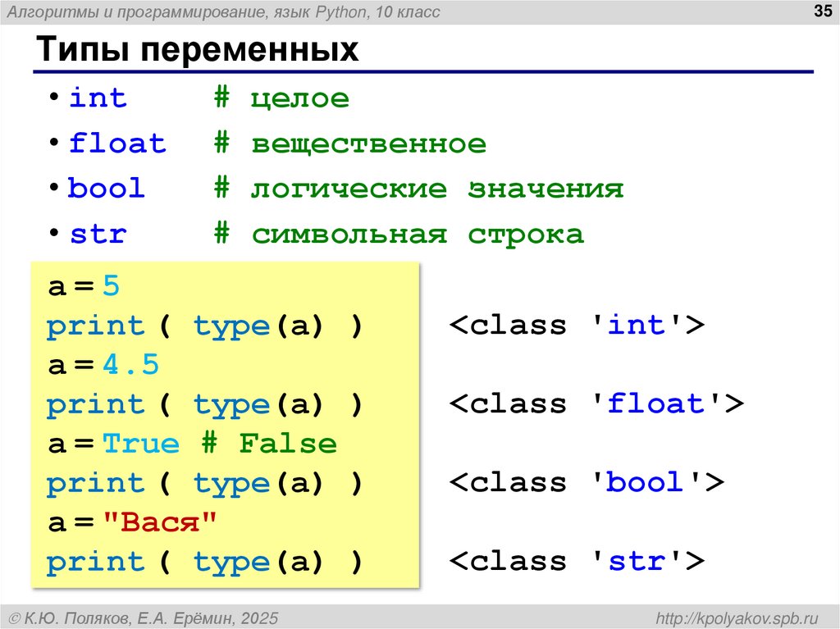Click the output text <class 'float'>

coord(595,403)
